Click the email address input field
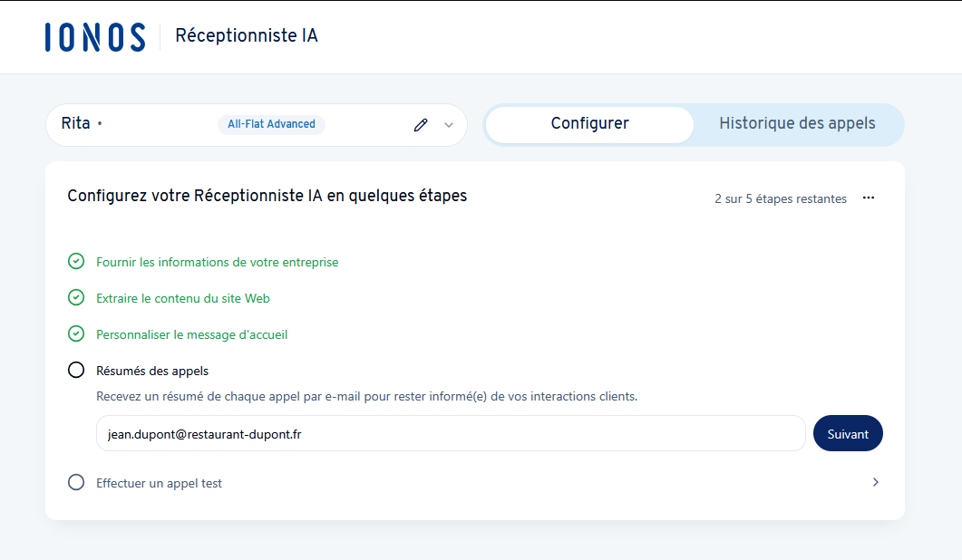The image size is (962, 560). pyautogui.click(x=450, y=434)
